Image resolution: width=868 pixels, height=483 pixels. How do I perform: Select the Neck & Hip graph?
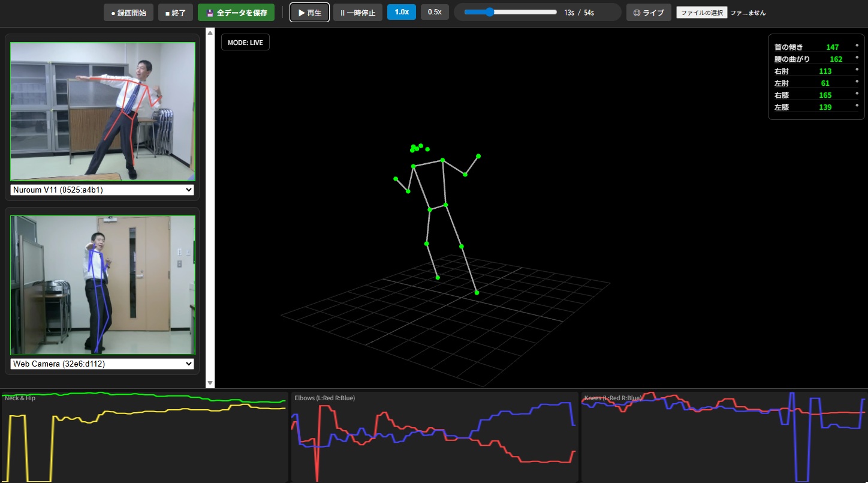(145, 437)
